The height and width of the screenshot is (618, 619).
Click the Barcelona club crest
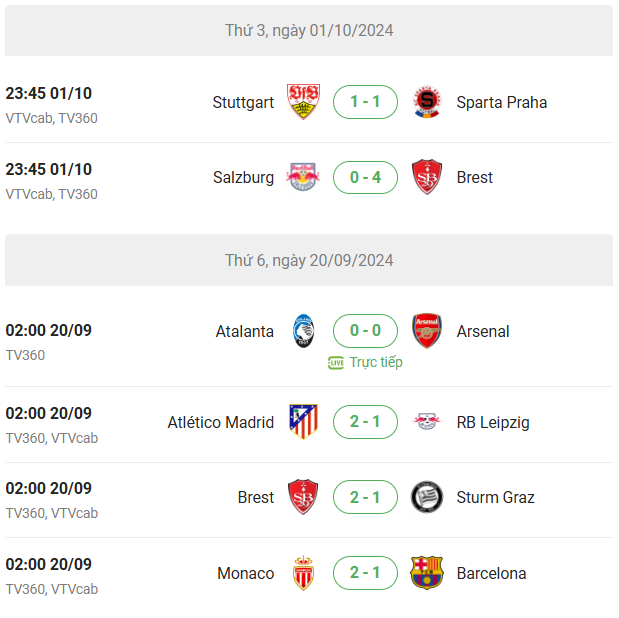tap(427, 573)
